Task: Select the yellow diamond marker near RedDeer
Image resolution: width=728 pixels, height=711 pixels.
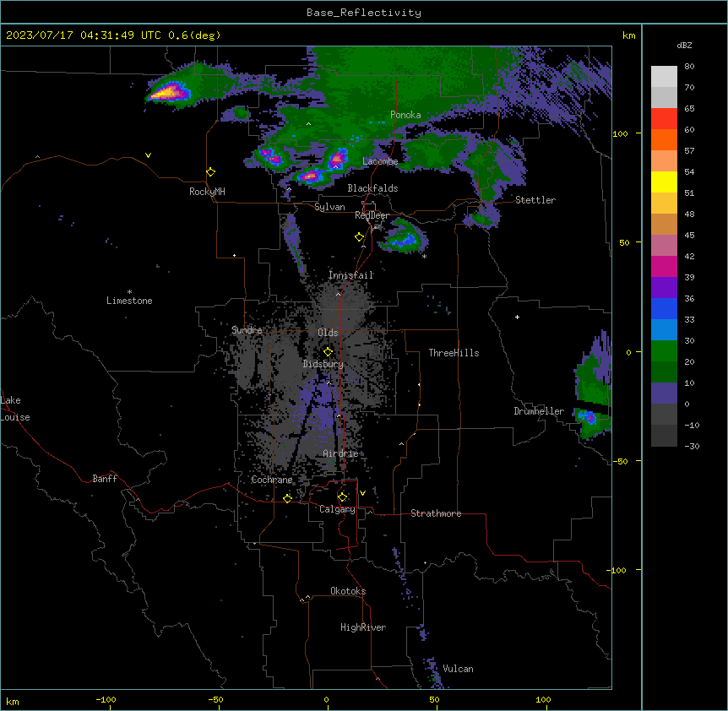Action: [x=359, y=237]
